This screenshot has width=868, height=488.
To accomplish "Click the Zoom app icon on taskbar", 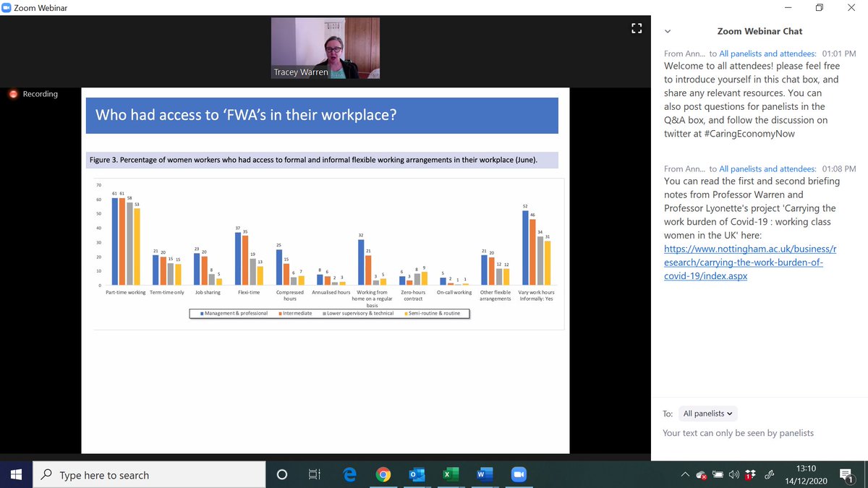I will click(518, 475).
